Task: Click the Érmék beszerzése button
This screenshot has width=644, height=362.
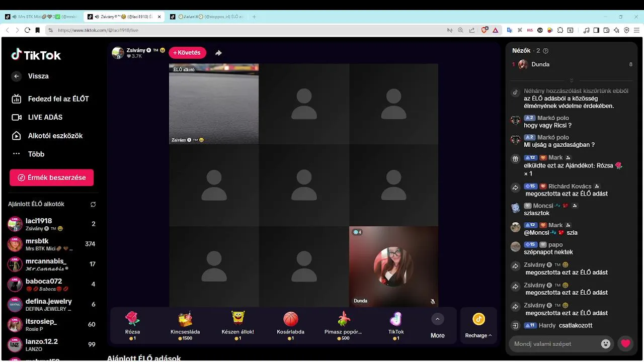Action: click(51, 177)
